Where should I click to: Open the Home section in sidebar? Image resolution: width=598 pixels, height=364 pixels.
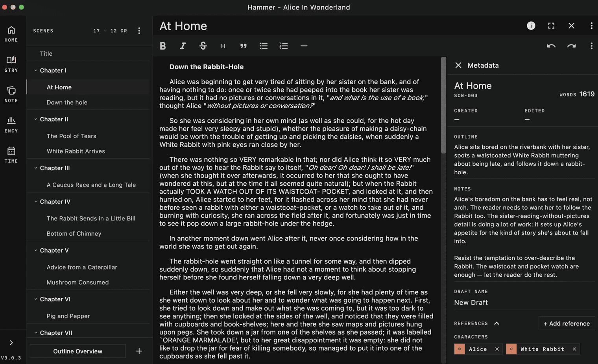click(x=11, y=34)
